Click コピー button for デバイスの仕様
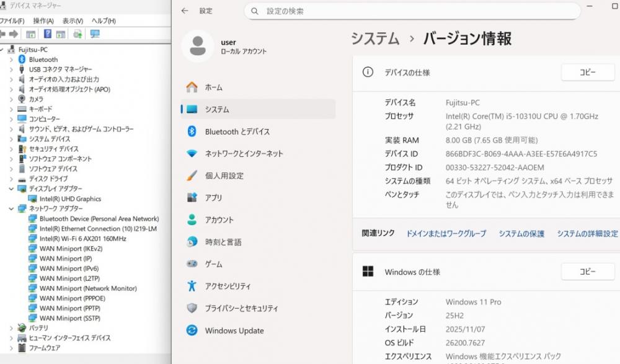This screenshot has height=364, width=620. pos(587,73)
